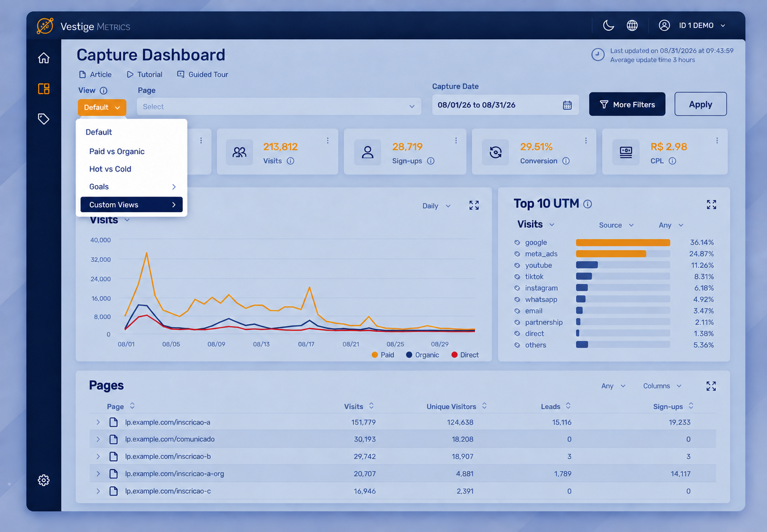Click the Apply button
Image resolution: width=767 pixels, height=532 pixels.
tap(700, 104)
